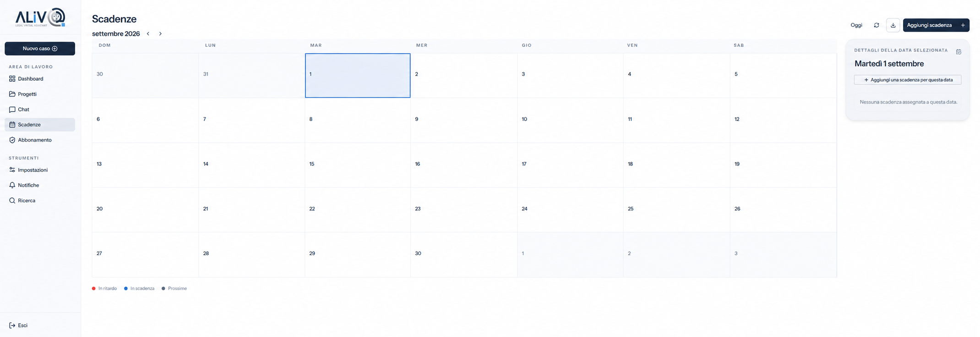Screen dimensions: 980x337
Task: Click the Aggiungi scadenza button
Action: click(x=936, y=25)
